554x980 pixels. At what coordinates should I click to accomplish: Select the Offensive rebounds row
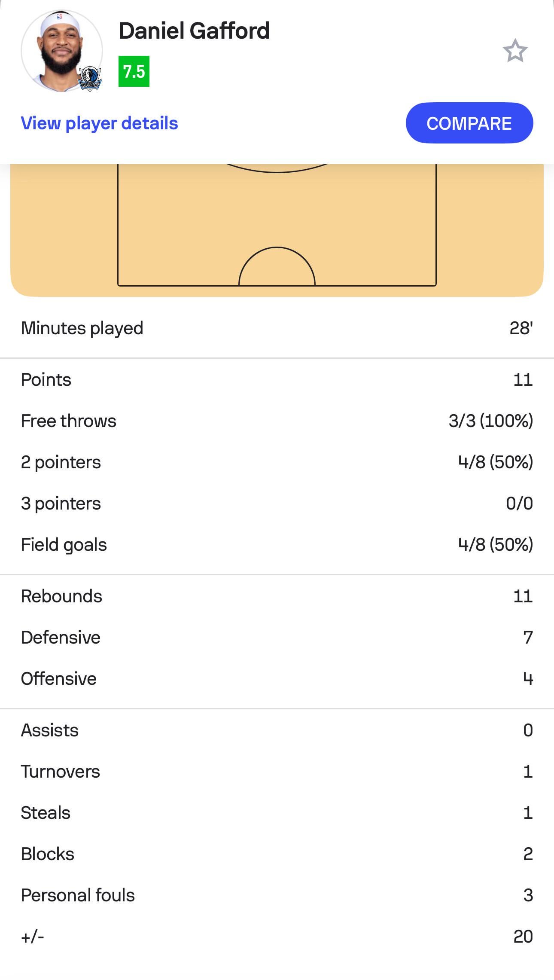click(277, 679)
